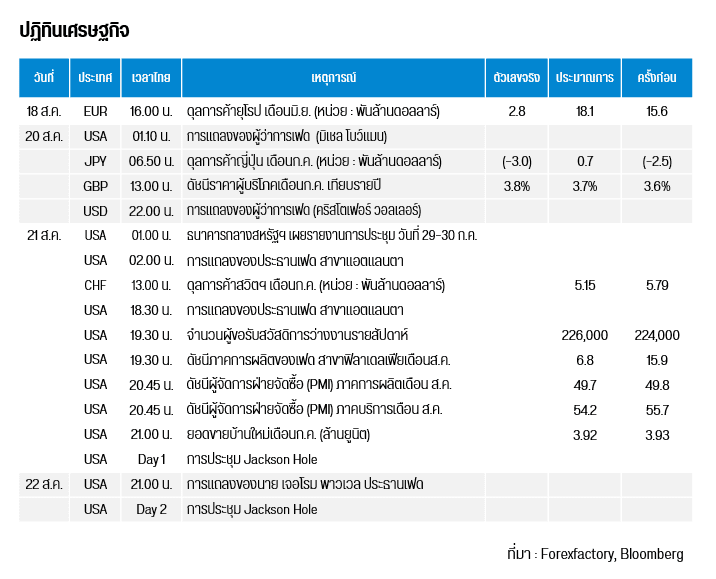Select the EUR country cell
This screenshot has height=579, width=716.
coord(95,111)
